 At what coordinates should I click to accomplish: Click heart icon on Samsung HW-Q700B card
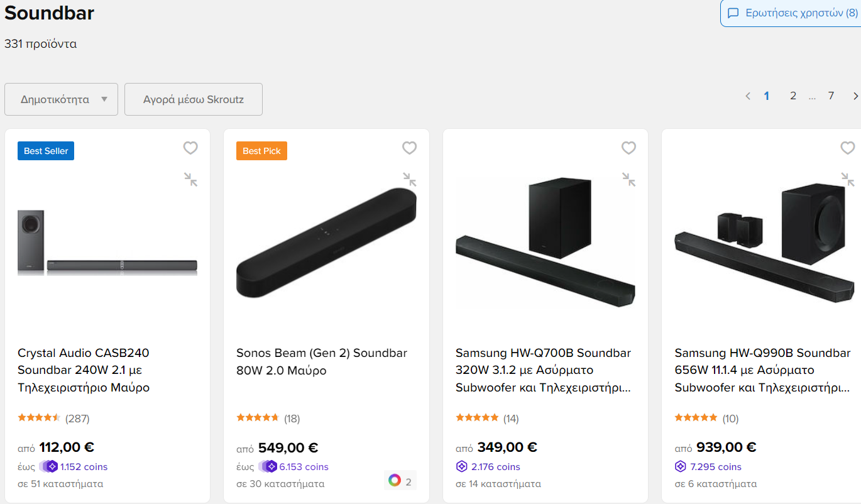[x=628, y=148]
